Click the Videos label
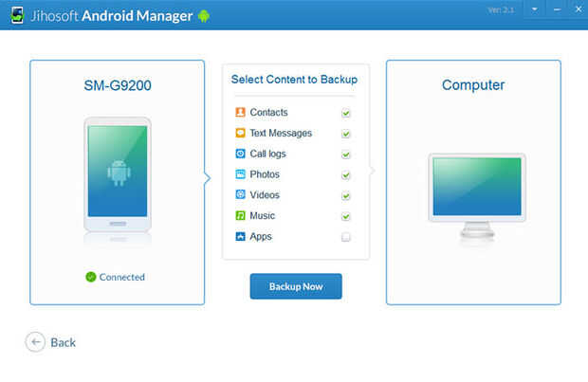Viewport: 588px width, 382px height. 265,195
